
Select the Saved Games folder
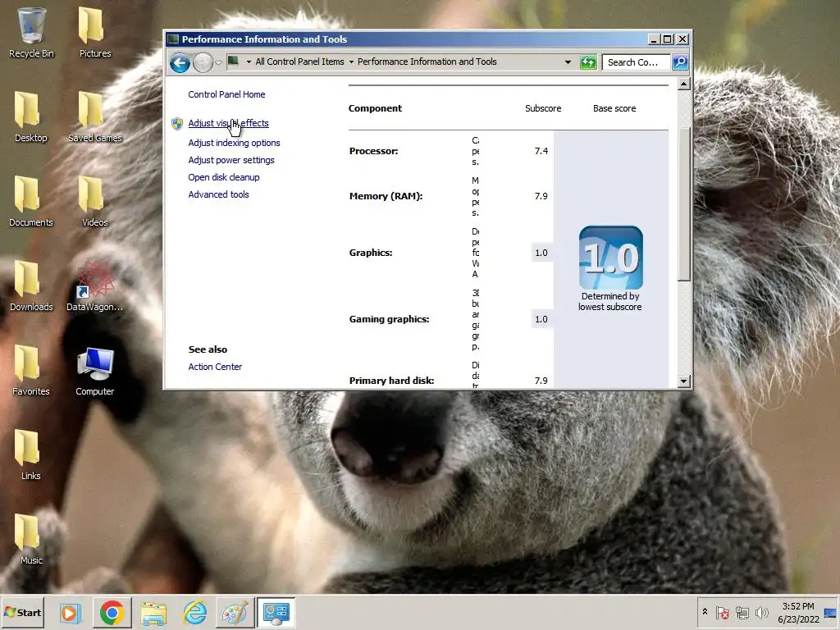pos(95,118)
